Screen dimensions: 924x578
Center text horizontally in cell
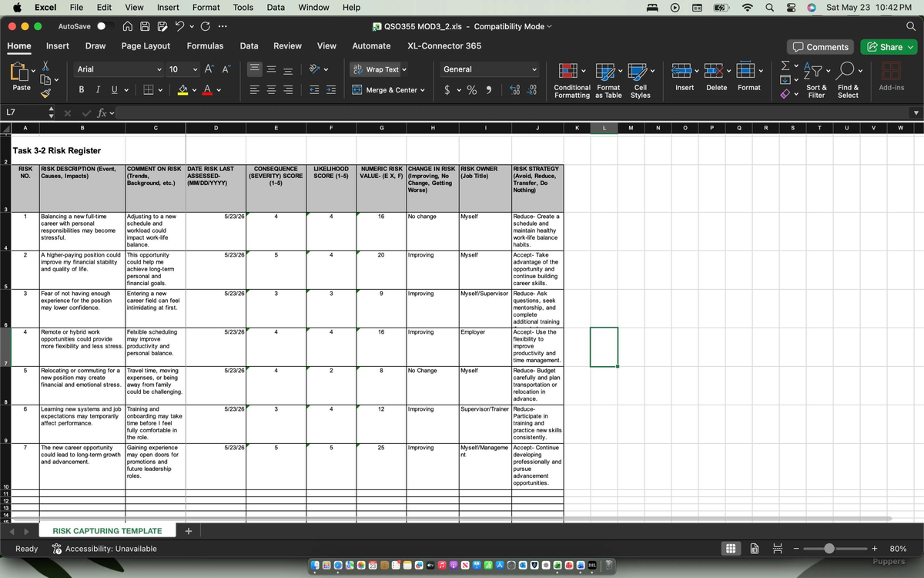tap(271, 90)
